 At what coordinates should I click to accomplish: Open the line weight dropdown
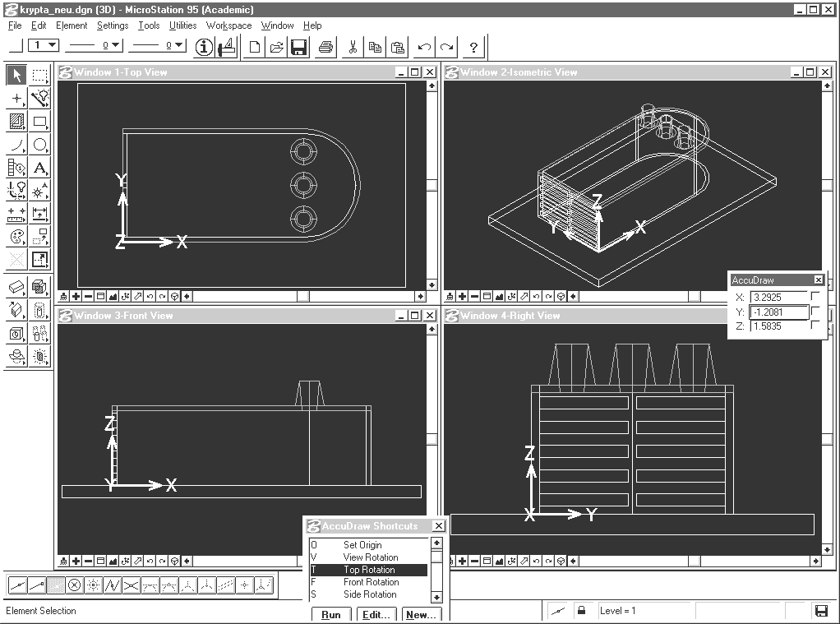[x=158, y=45]
